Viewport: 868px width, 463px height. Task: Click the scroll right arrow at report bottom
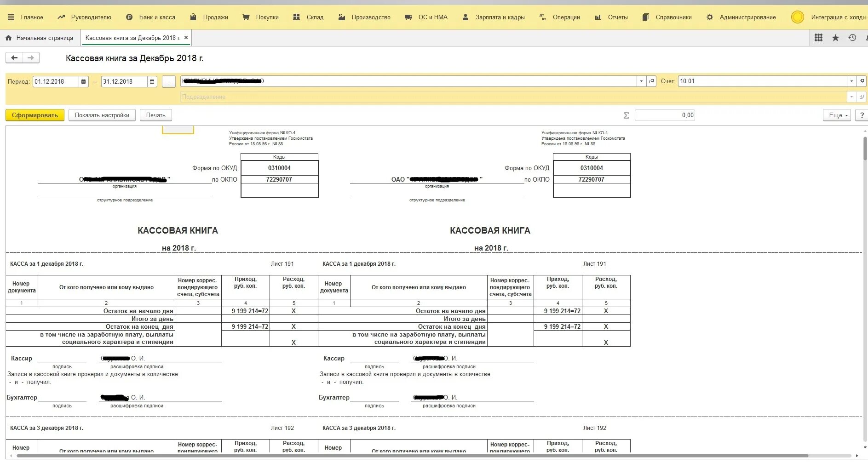click(x=857, y=456)
